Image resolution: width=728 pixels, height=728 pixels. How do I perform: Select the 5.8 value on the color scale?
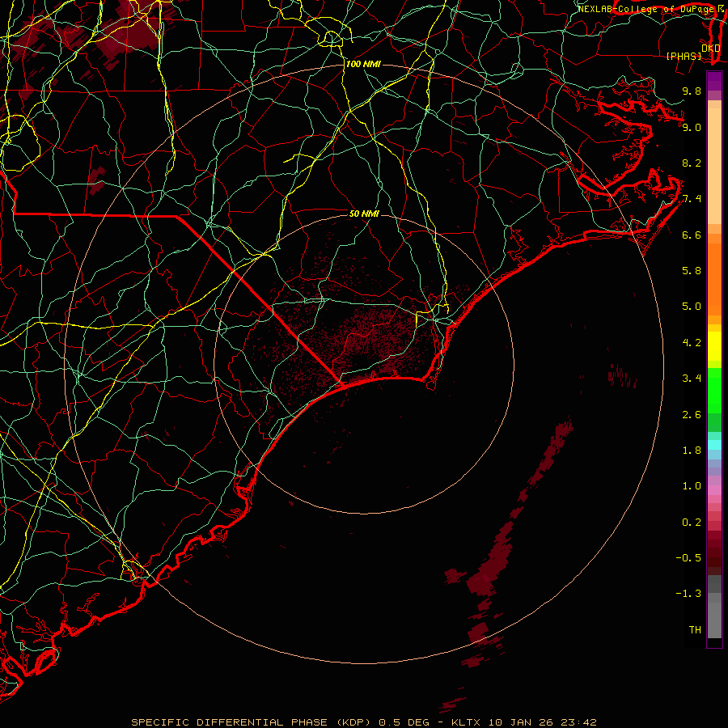pos(692,271)
